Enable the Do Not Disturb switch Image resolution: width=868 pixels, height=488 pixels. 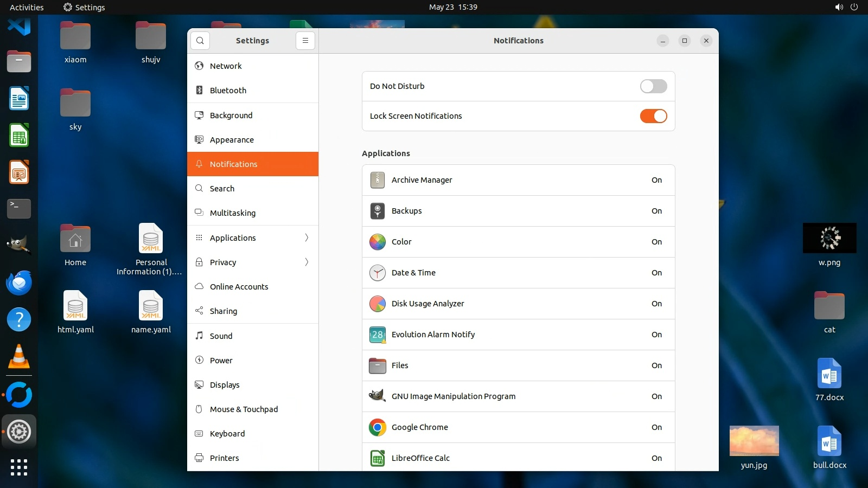pyautogui.click(x=653, y=86)
